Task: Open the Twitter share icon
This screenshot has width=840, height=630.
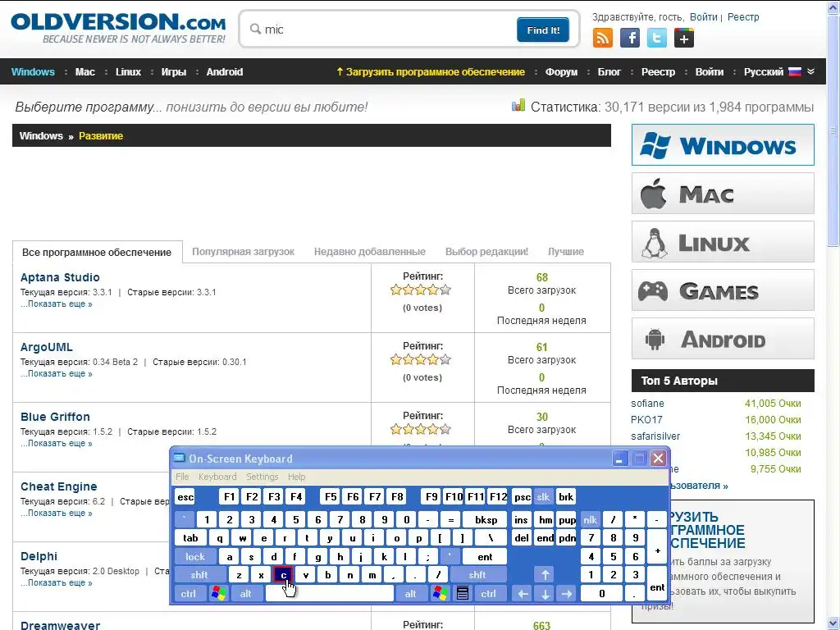Action: pyautogui.click(x=657, y=38)
